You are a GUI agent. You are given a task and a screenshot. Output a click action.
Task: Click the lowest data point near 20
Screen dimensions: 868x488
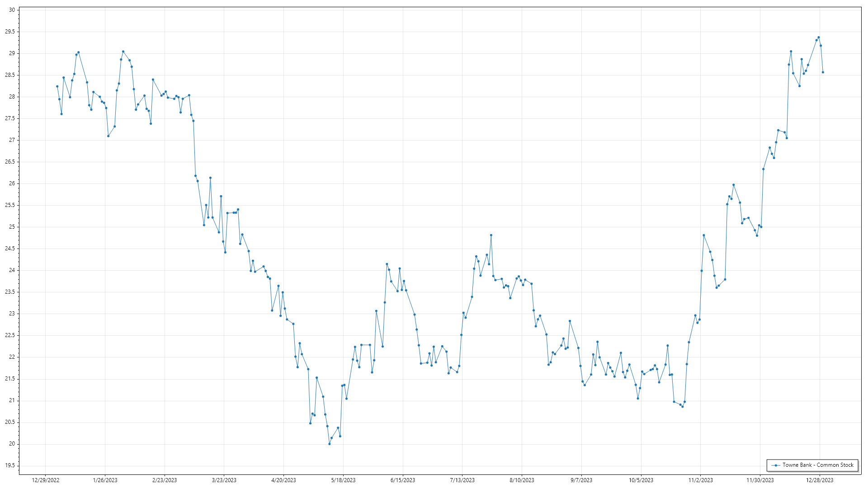pyautogui.click(x=330, y=444)
